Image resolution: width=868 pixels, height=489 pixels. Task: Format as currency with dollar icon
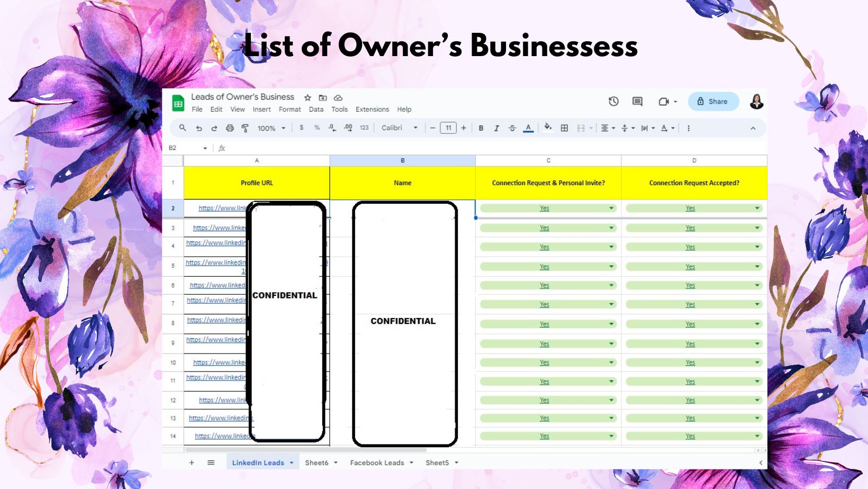click(x=302, y=128)
